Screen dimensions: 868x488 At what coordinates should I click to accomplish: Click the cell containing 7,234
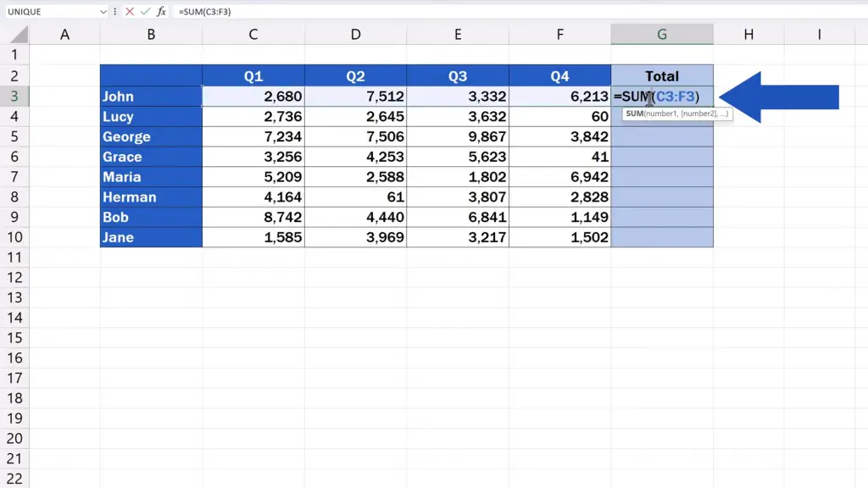(253, 136)
